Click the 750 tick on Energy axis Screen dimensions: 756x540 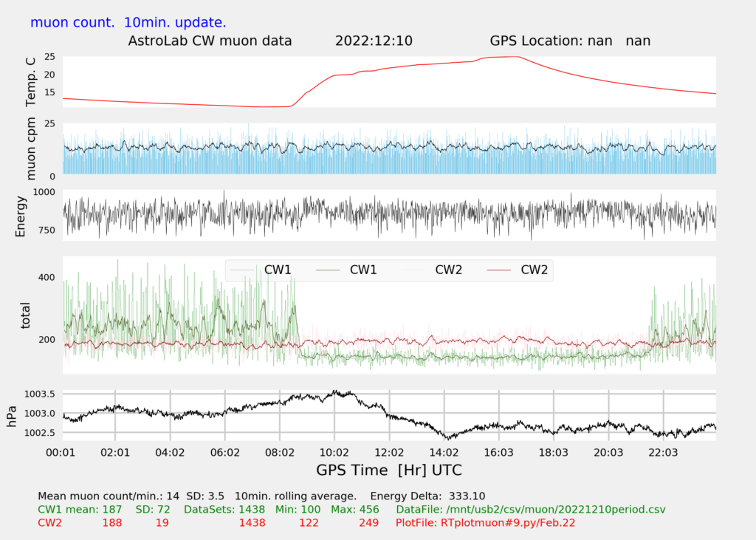(x=44, y=230)
